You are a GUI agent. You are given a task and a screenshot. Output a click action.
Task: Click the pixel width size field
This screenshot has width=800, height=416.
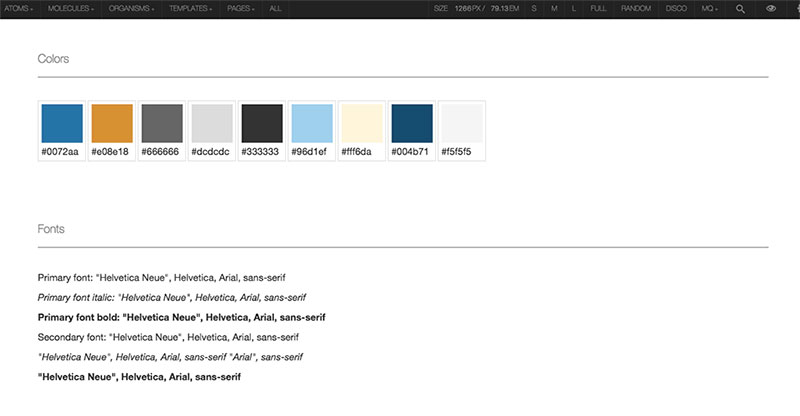click(464, 8)
